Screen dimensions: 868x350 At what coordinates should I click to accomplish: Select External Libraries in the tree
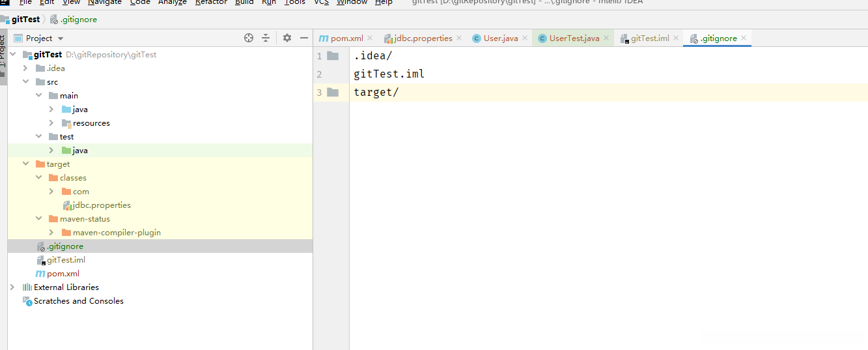coord(61,287)
